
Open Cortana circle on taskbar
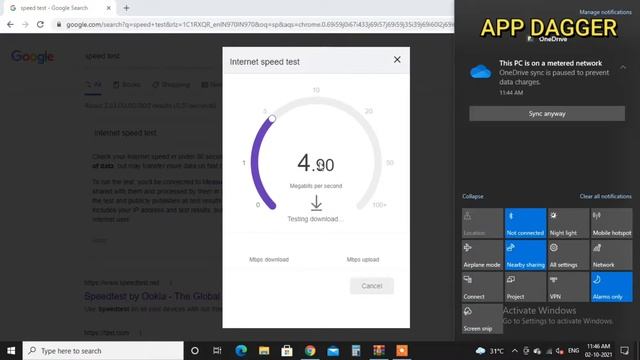(195, 351)
